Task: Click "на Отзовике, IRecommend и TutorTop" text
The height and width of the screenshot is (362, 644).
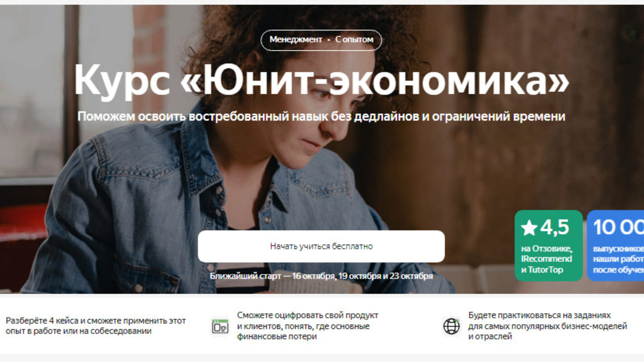Action: 546,259
